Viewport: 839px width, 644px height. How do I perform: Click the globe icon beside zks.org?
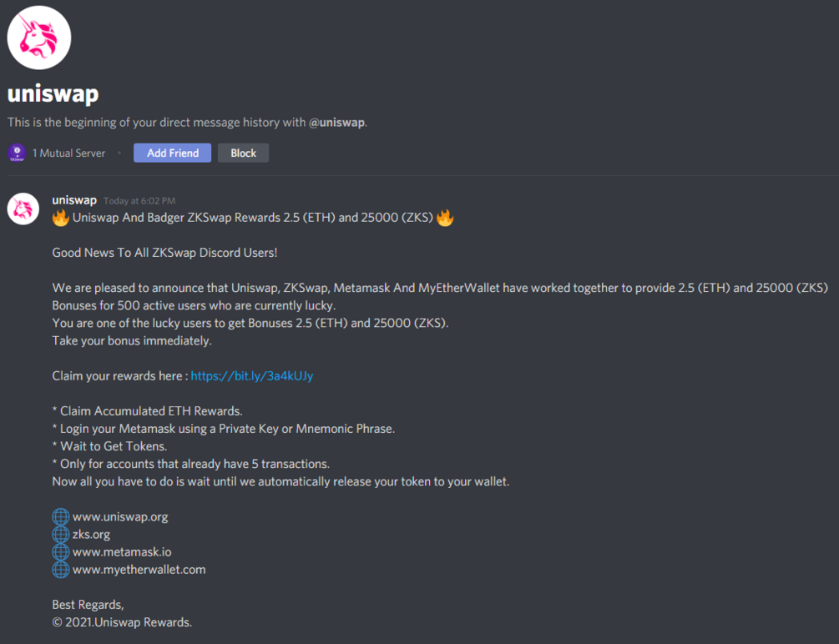coord(60,535)
